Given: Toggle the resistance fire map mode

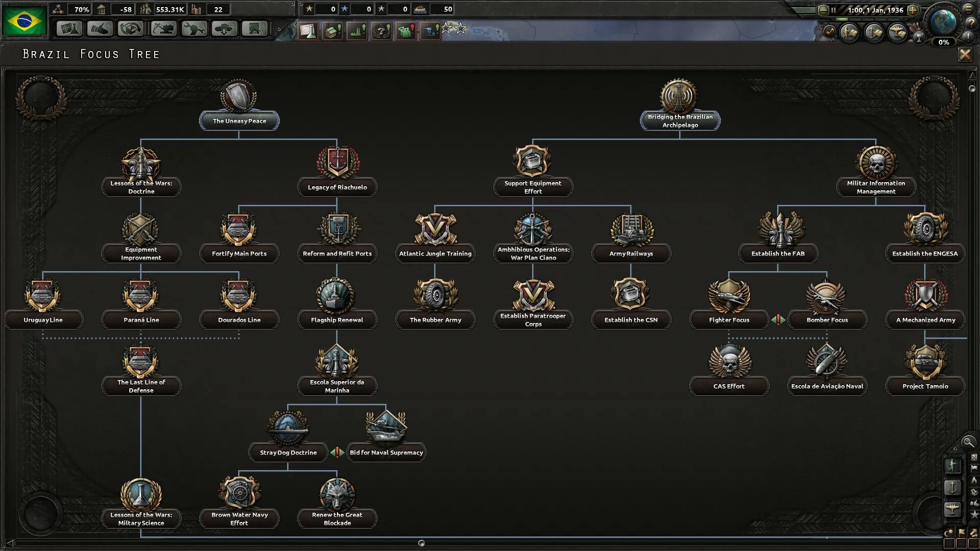Looking at the screenshot, I should click(x=974, y=480).
